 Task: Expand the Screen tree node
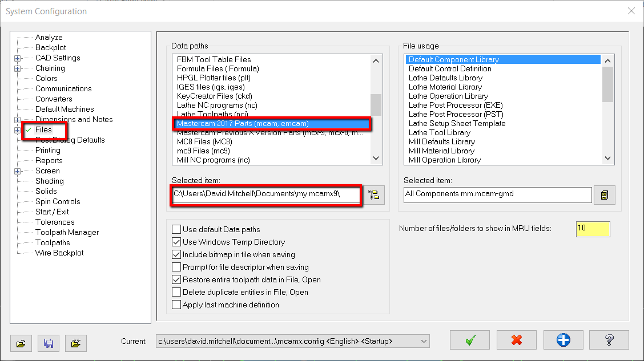pyautogui.click(x=17, y=171)
